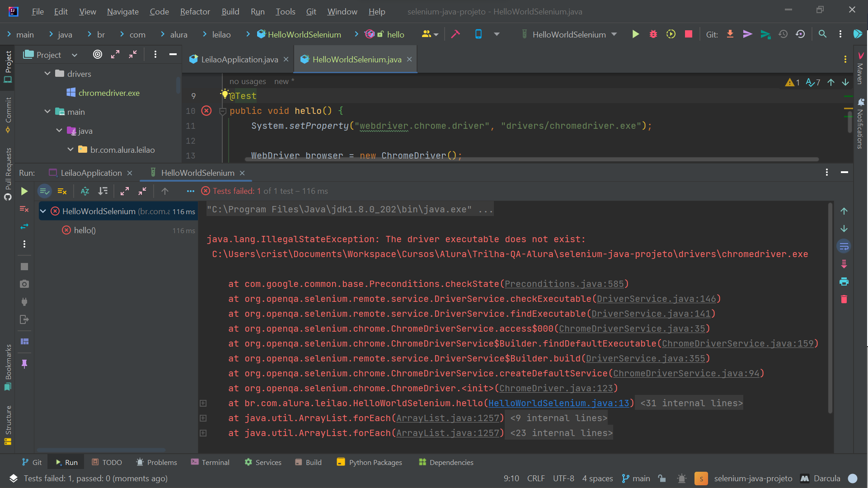Open the Problems tool window

[156, 462]
